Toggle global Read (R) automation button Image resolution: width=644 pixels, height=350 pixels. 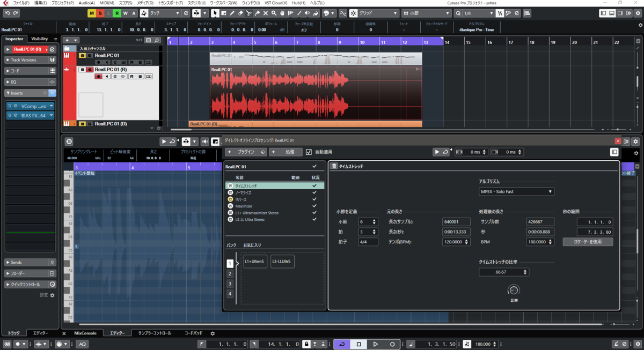point(117,13)
